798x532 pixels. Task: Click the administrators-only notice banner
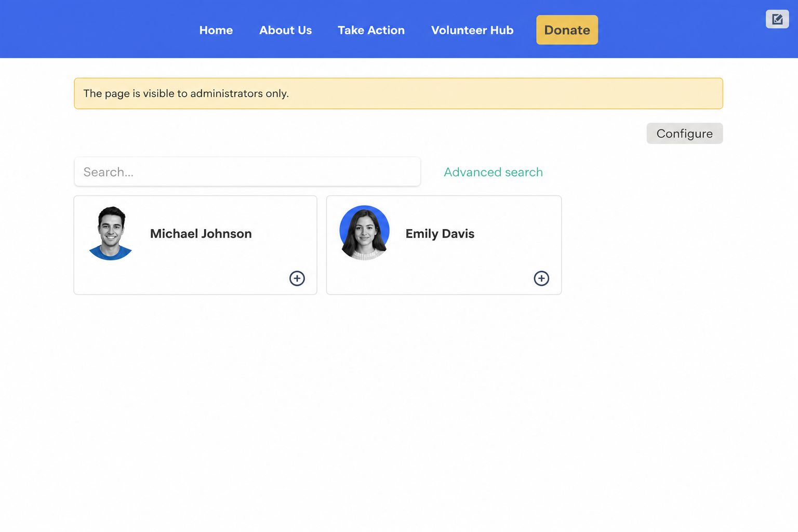point(398,94)
